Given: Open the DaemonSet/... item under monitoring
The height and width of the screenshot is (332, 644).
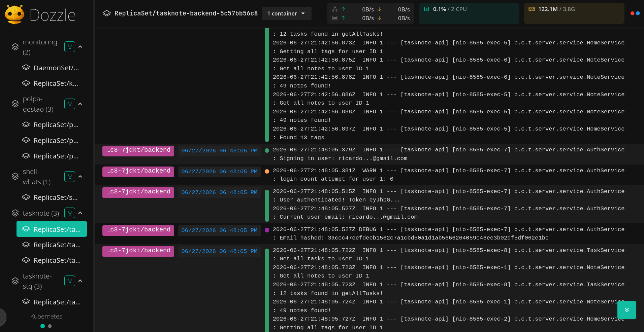Looking at the screenshot, I should 51,68.
